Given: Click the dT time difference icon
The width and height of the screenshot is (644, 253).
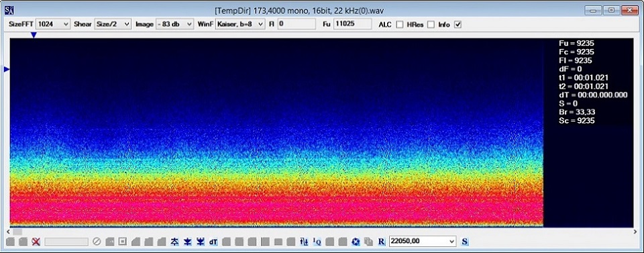Looking at the screenshot, I should [x=213, y=242].
